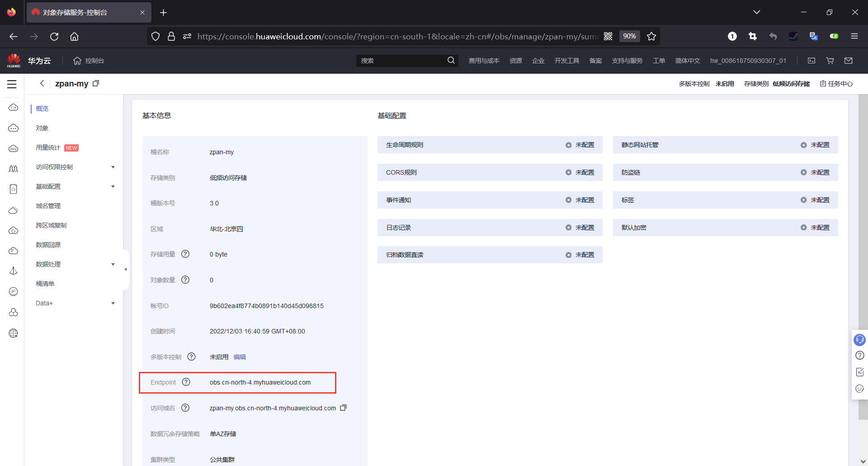Viewport: 868px width, 466px height.
Task: Open the messages envelope icon
Action: [849, 61]
